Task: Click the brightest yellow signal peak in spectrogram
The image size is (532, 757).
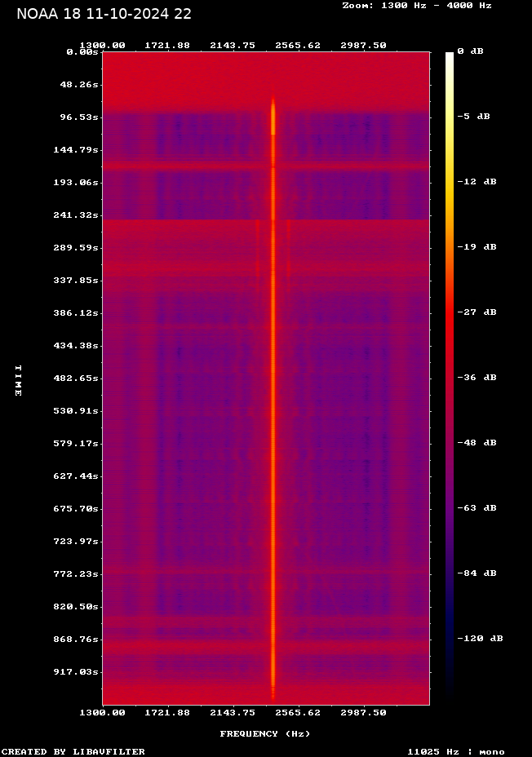Action: click(x=273, y=118)
